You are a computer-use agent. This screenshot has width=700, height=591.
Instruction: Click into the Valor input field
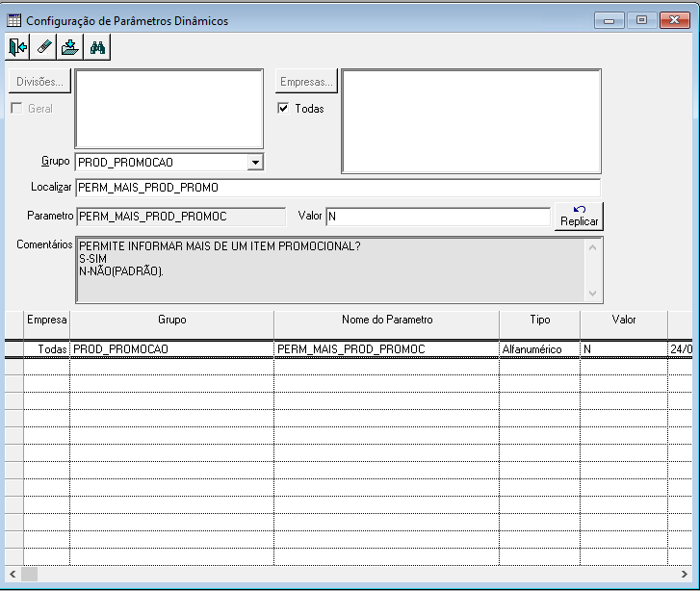438,217
